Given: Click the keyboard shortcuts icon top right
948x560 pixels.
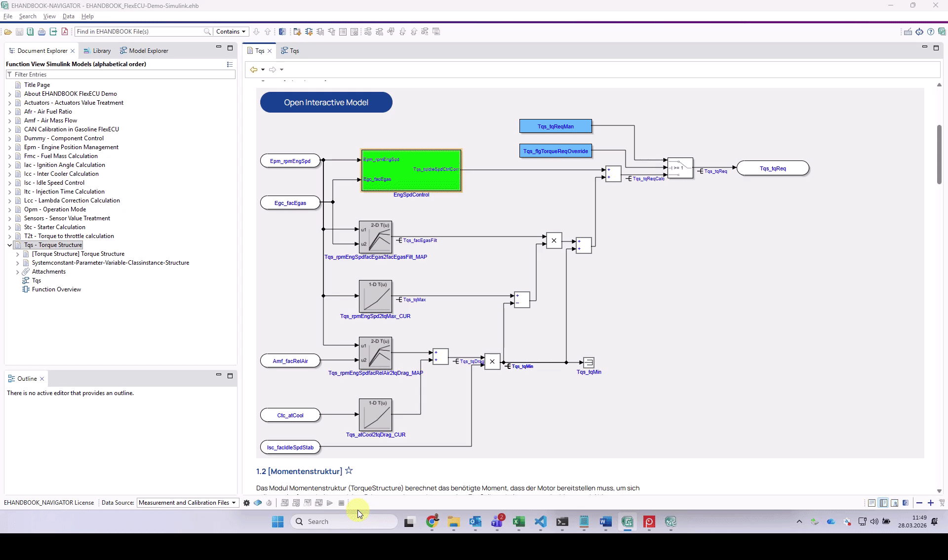Looking at the screenshot, I should (908, 32).
